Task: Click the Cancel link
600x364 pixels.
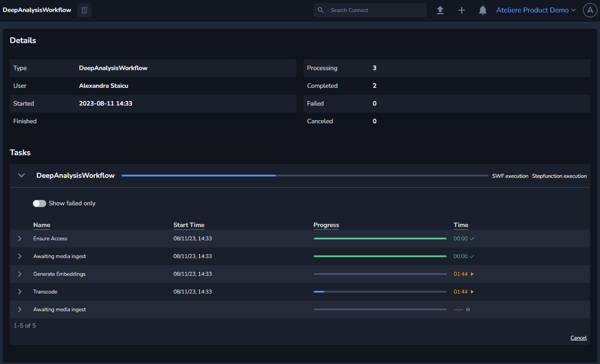Action: 578,338
